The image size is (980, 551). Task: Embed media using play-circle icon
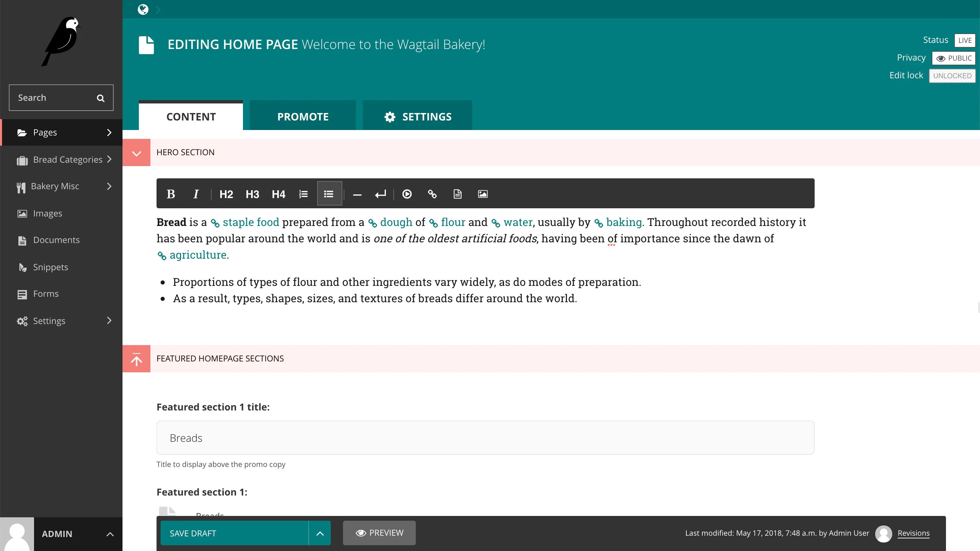tap(407, 194)
